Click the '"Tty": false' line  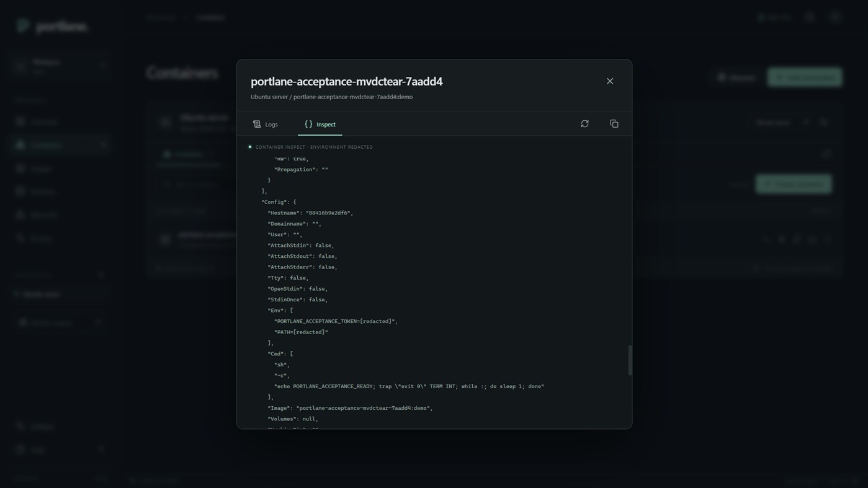pyautogui.click(x=288, y=278)
